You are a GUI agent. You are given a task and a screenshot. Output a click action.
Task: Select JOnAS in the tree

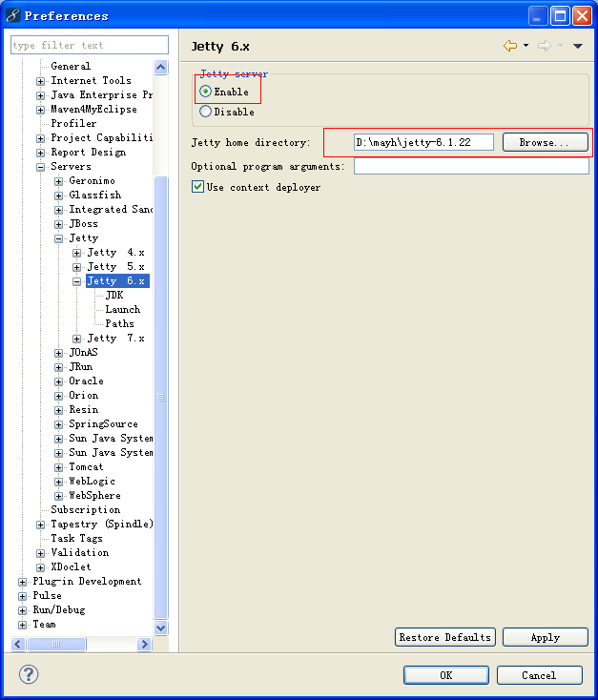pyautogui.click(x=84, y=352)
